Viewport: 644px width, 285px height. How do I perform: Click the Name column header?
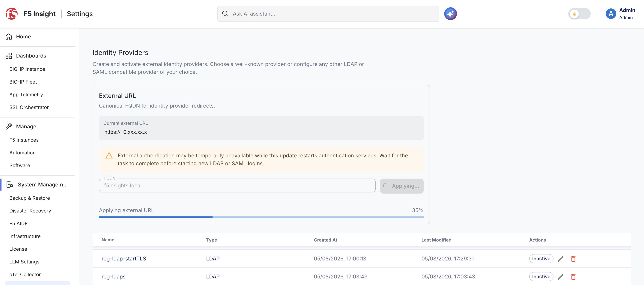pos(108,240)
